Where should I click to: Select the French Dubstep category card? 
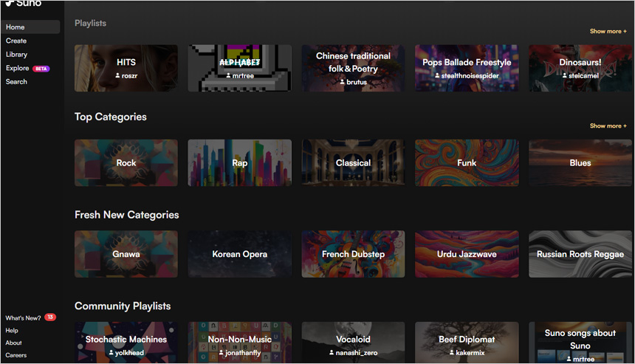353,254
